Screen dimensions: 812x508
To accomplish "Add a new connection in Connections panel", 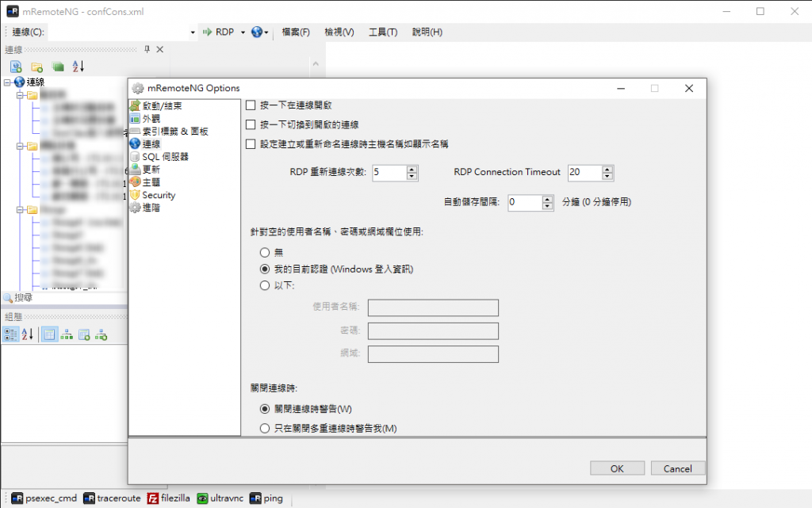I will pyautogui.click(x=16, y=67).
